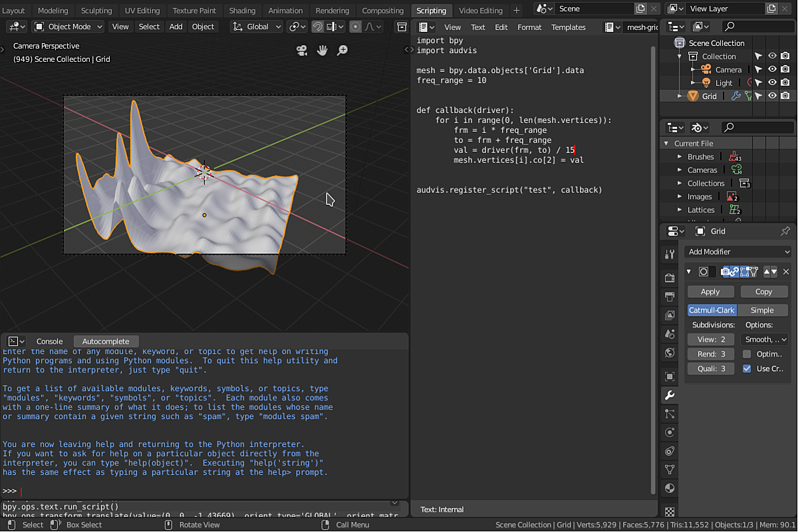Enable the Optimal Display checkbox
The image size is (798, 532).
tap(745, 354)
